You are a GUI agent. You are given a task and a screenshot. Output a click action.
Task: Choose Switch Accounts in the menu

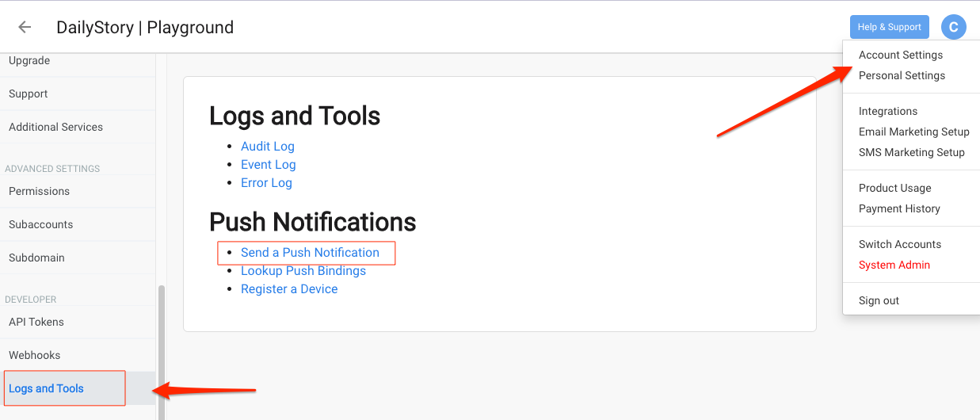click(x=900, y=244)
